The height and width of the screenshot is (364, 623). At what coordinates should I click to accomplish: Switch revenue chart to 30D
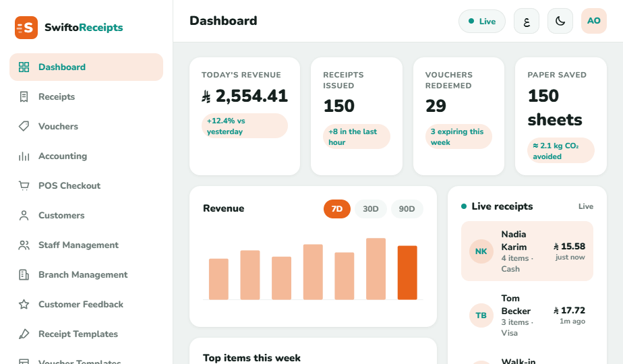coord(371,209)
